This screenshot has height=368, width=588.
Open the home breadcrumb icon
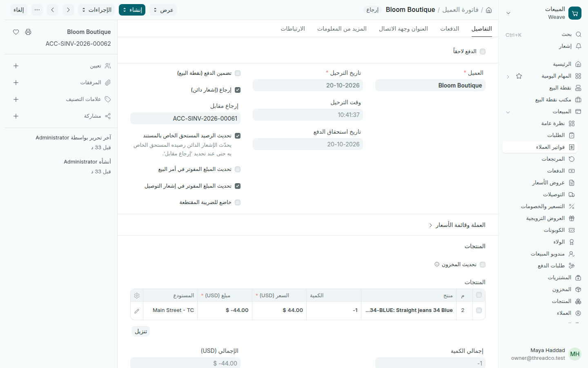tap(489, 10)
